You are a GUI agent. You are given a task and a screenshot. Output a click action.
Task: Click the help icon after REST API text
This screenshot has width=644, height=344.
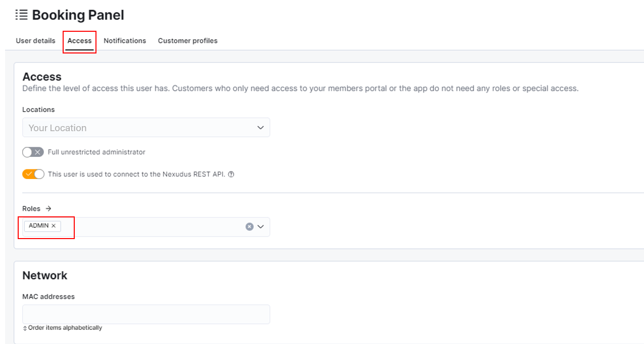(231, 175)
